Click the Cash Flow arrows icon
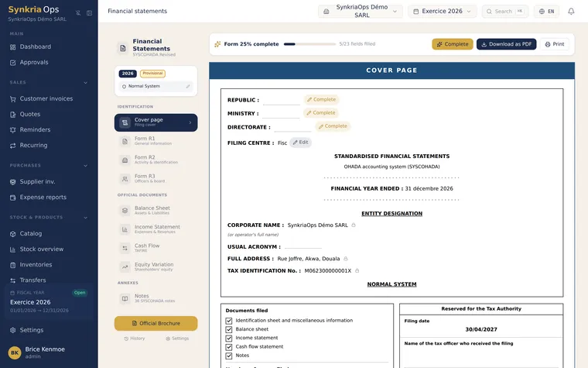 [125, 248]
